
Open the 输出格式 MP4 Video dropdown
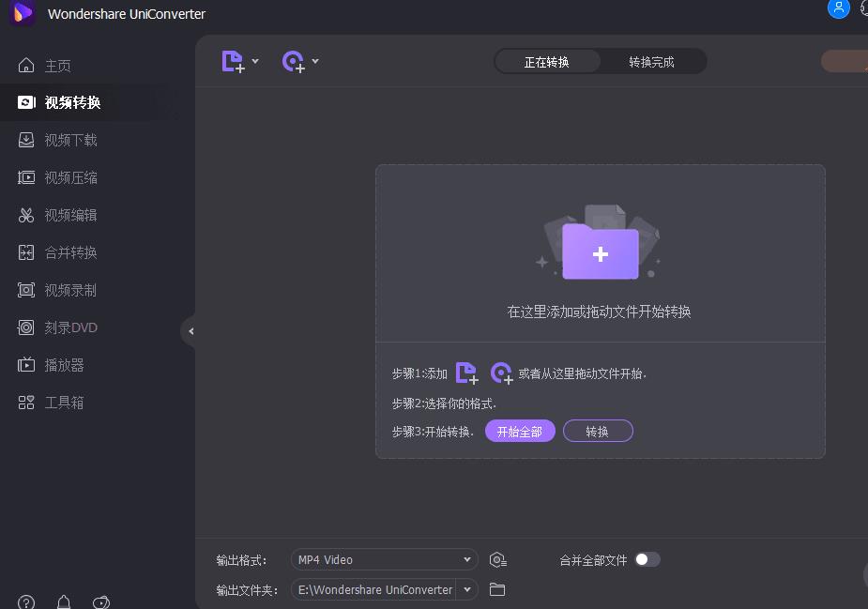[x=383, y=559]
